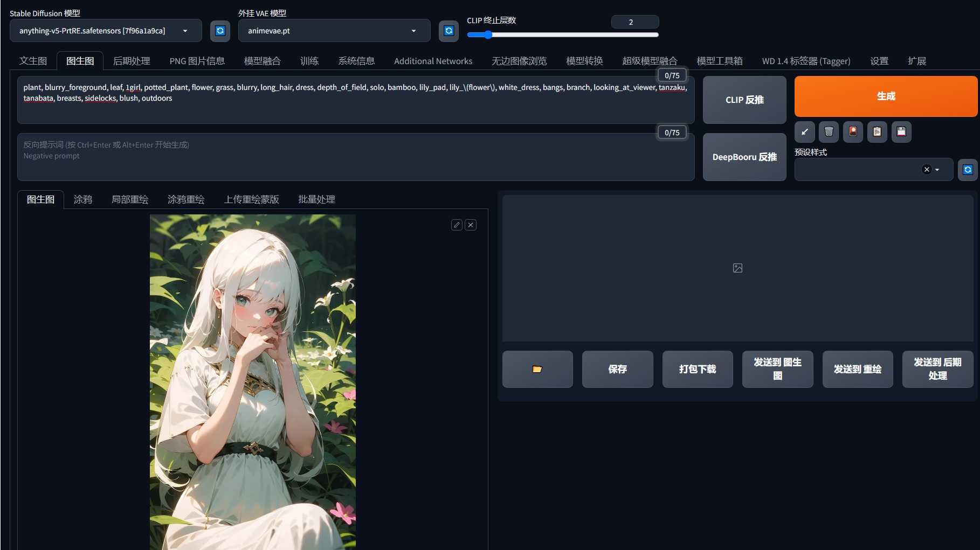The width and height of the screenshot is (980, 550).
Task: Click the 发送到 图生图 button
Action: coord(777,369)
